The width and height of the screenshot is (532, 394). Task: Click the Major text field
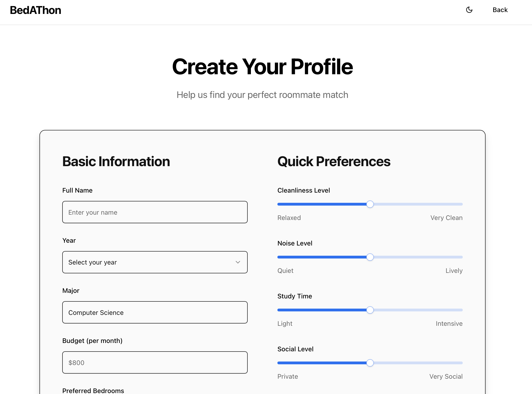155,312
